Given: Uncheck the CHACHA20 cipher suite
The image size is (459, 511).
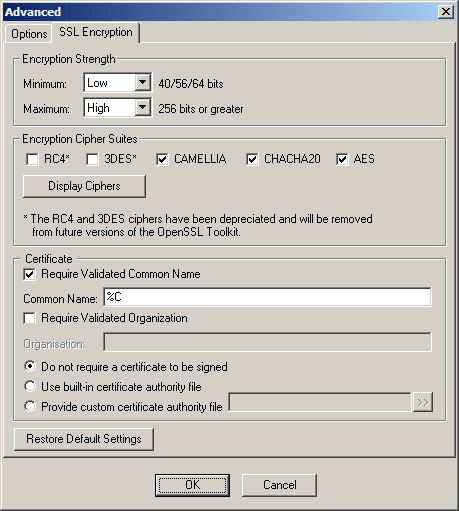Looking at the screenshot, I should [x=252, y=159].
